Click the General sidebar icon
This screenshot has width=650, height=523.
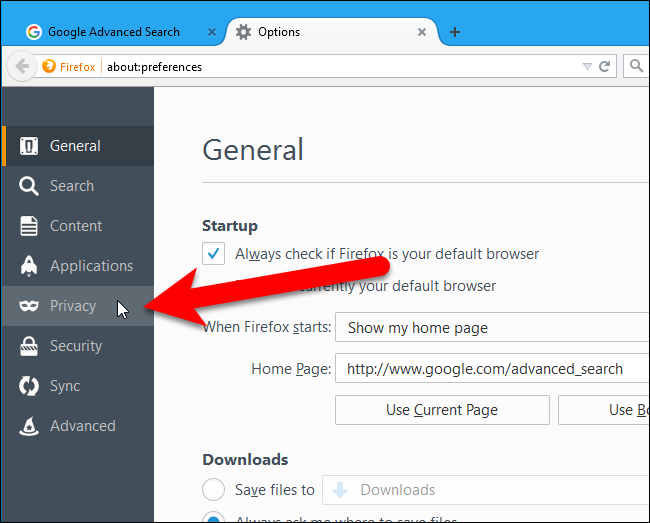click(29, 146)
